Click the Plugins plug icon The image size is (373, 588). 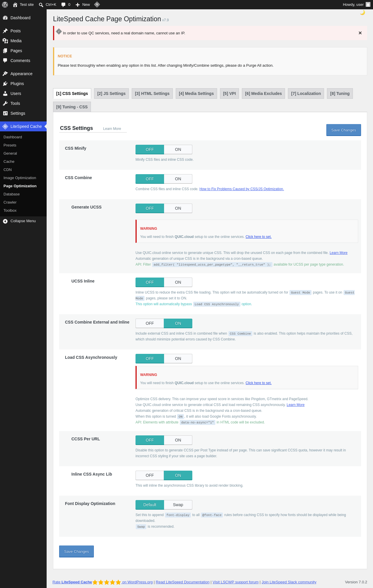pos(5,84)
